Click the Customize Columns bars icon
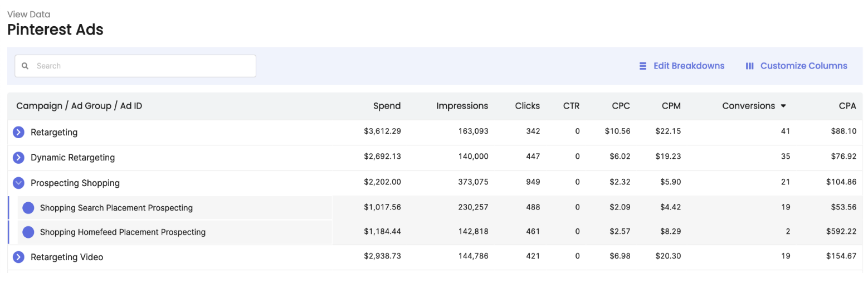 749,66
